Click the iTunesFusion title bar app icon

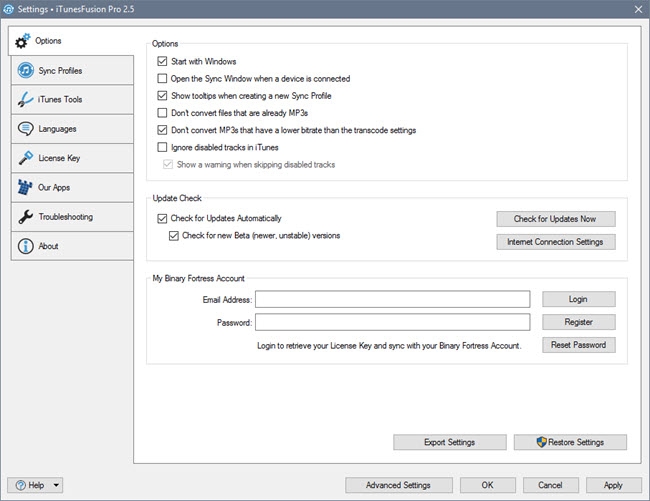8,9
